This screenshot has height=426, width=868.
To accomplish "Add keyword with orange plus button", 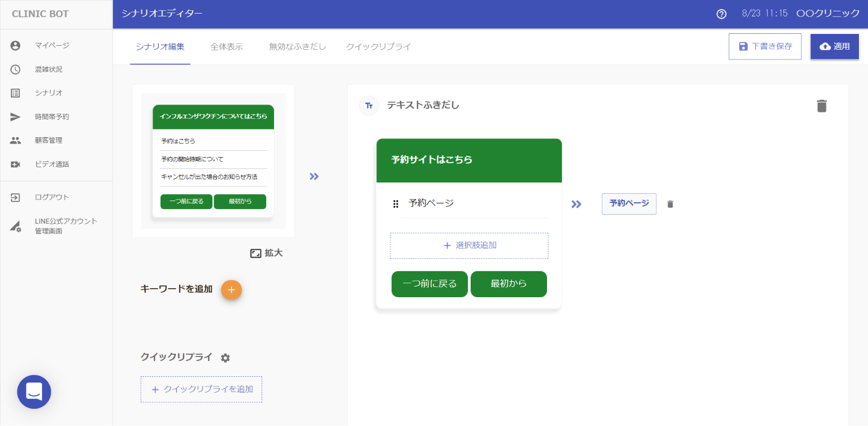I will [x=231, y=289].
